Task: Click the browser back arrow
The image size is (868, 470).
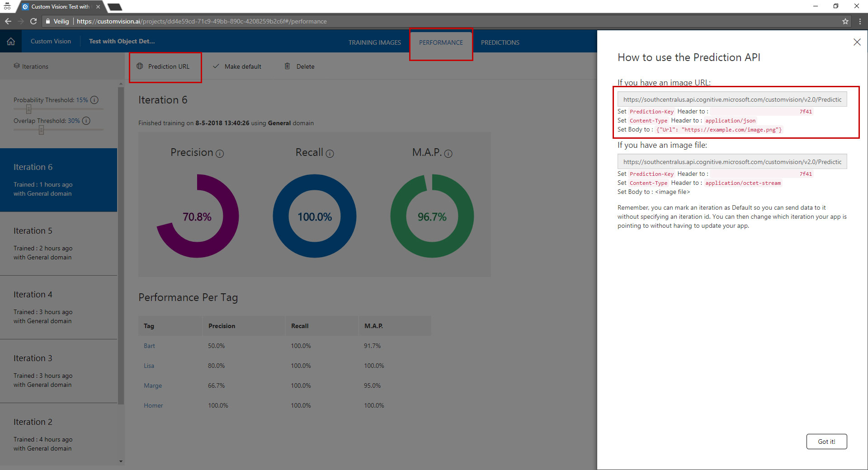Action: click(x=8, y=21)
